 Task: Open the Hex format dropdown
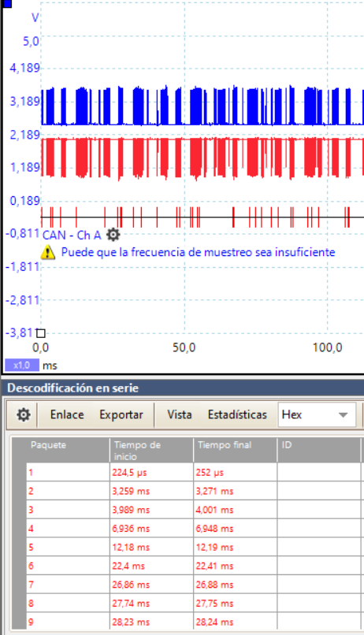pyautogui.click(x=317, y=414)
